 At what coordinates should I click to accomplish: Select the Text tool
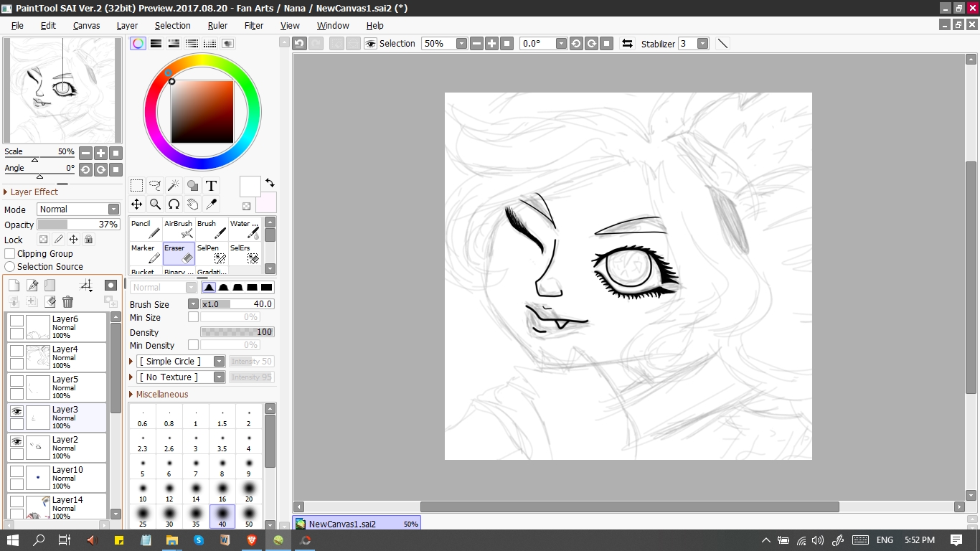[x=211, y=186]
